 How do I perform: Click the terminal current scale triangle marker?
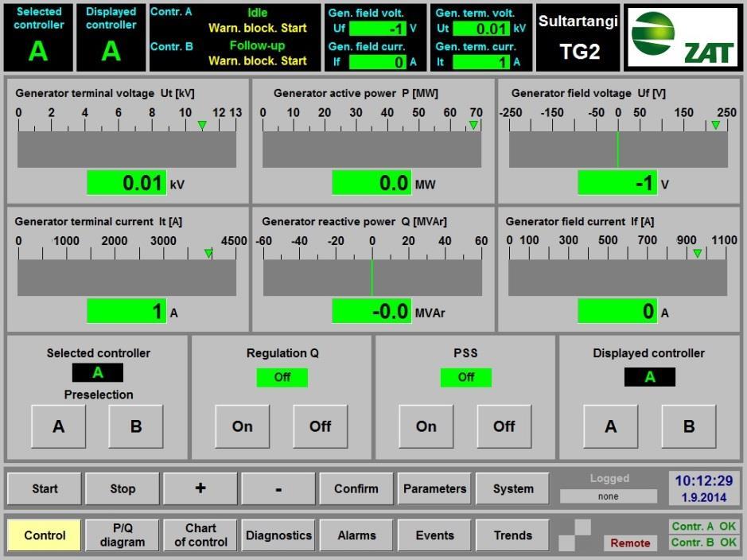point(208,253)
